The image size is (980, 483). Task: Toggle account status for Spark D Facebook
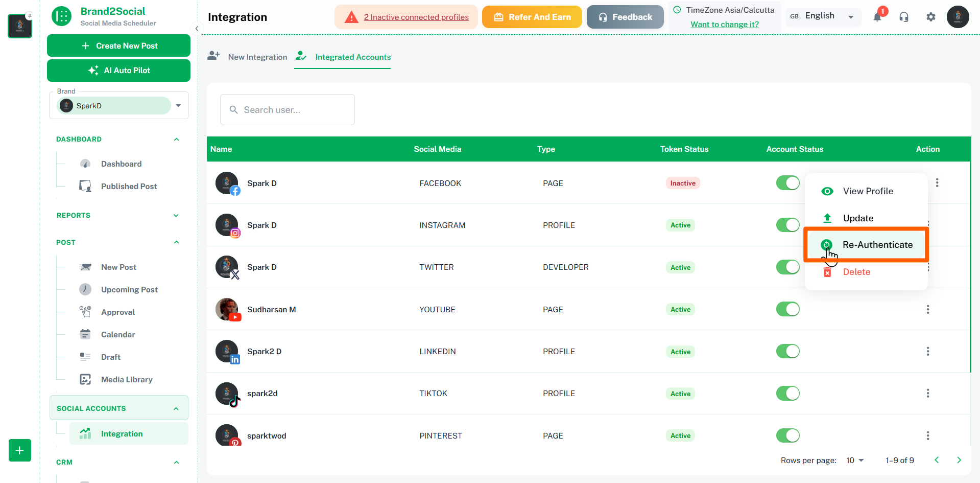pos(788,182)
